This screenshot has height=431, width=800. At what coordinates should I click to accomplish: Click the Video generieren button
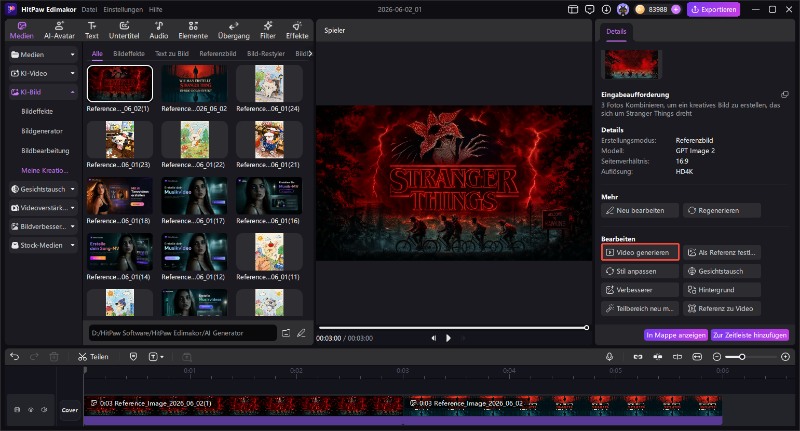point(640,252)
